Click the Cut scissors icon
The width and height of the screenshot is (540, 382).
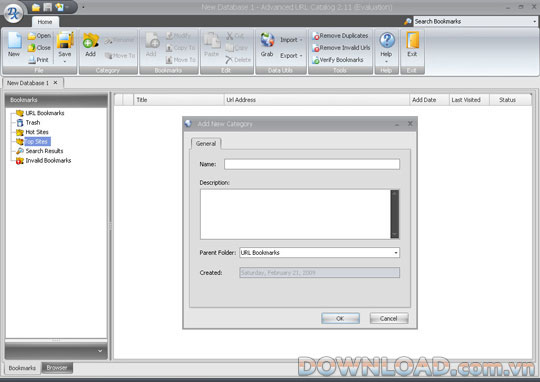pos(230,35)
